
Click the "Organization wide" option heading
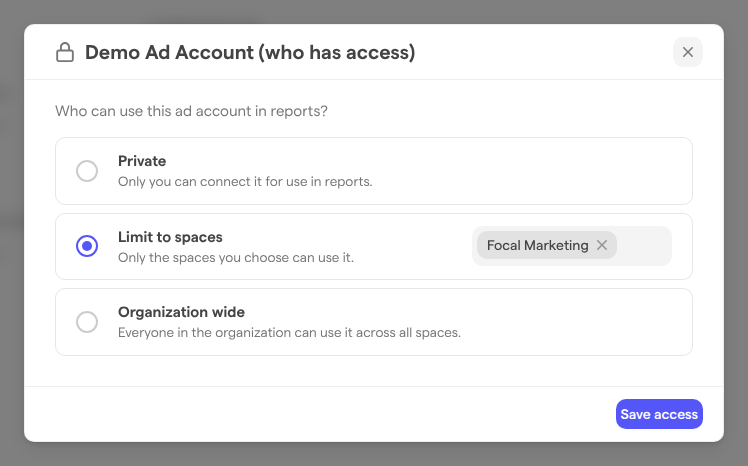pyautogui.click(x=181, y=312)
